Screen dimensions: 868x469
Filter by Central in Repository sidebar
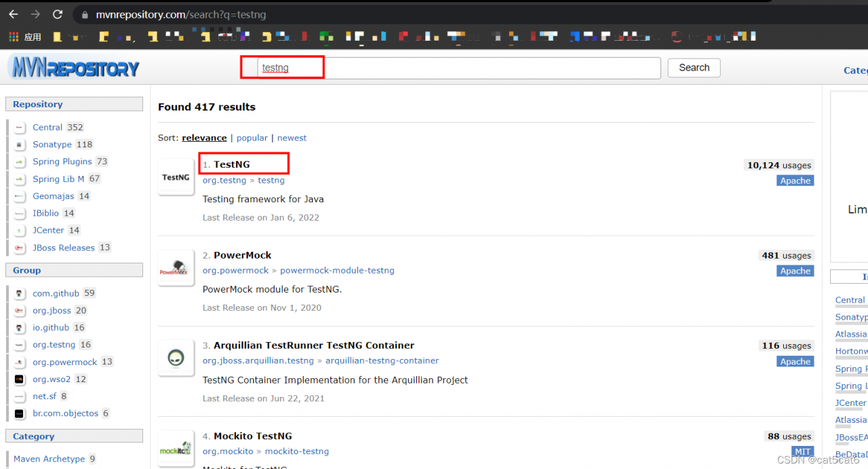[47, 128]
